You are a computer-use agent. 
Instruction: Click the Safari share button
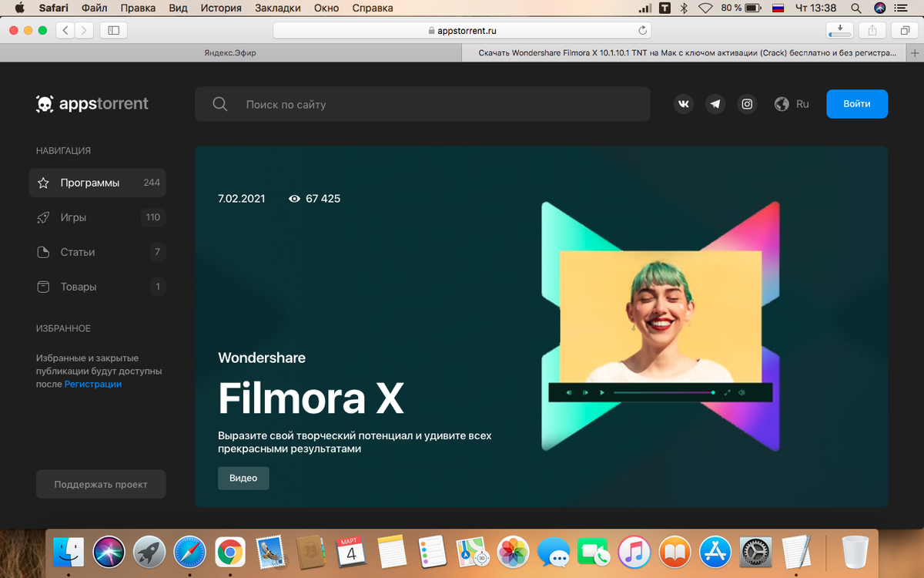pyautogui.click(x=872, y=30)
